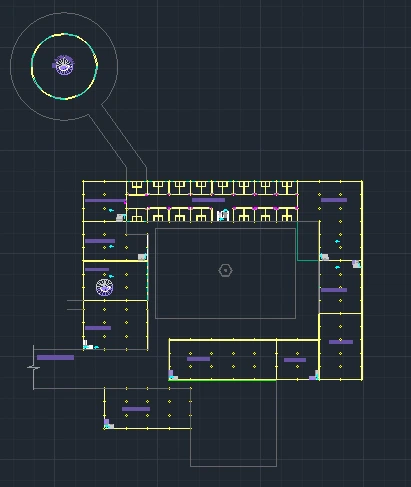Click the cyan arrow in the top-left corner room
411x487 pixels.
(111, 210)
